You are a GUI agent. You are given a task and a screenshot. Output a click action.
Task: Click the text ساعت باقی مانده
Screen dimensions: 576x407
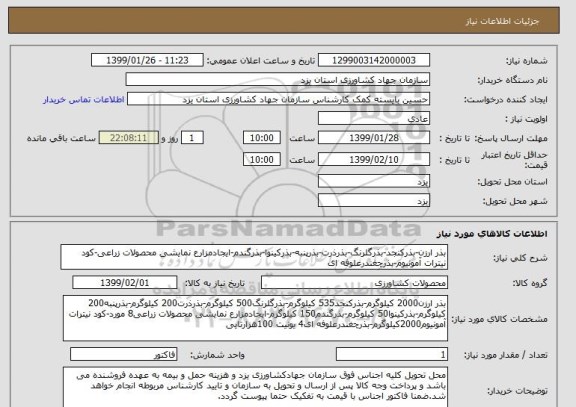[61, 138]
